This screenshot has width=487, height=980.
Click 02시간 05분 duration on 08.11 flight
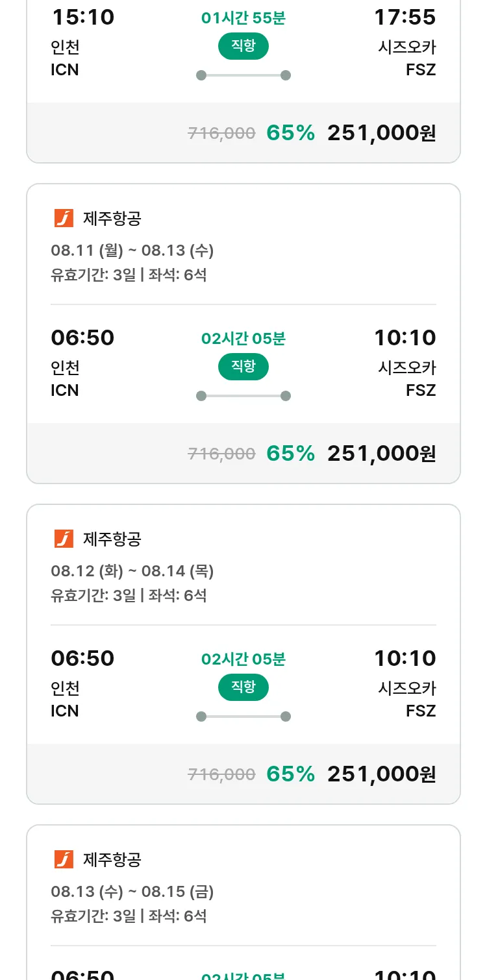click(x=243, y=338)
